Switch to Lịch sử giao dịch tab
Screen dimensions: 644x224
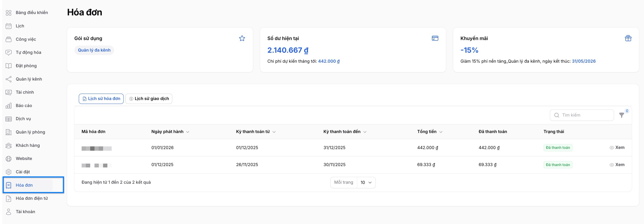click(149, 99)
